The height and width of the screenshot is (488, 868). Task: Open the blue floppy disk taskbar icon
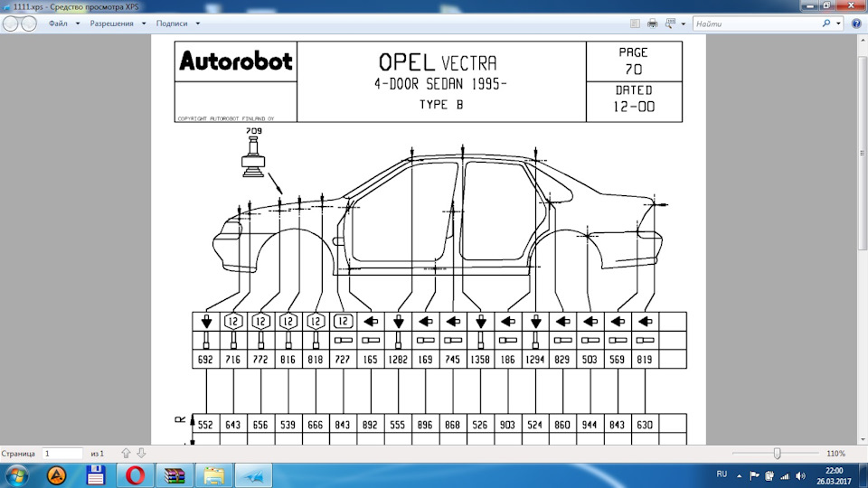96,476
